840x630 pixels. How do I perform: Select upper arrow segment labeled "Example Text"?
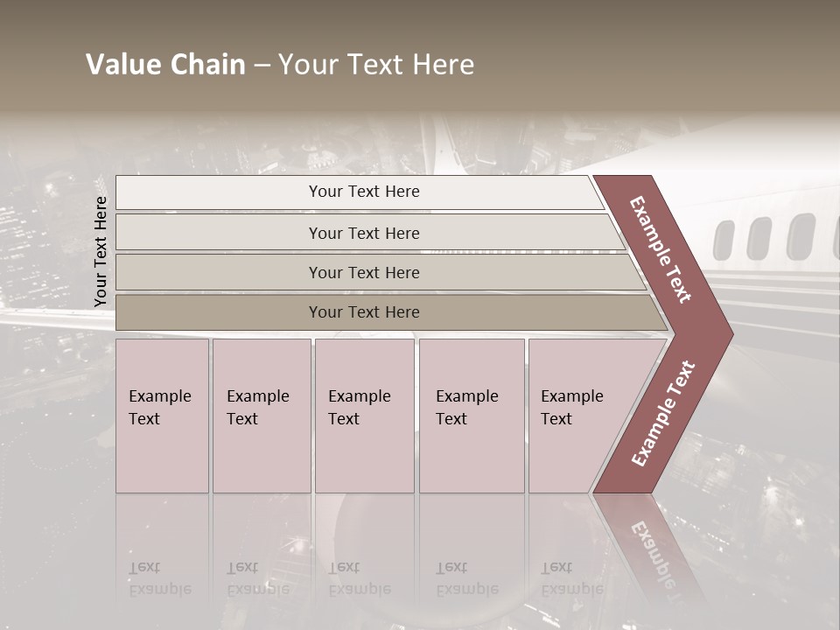pyautogui.click(x=663, y=253)
